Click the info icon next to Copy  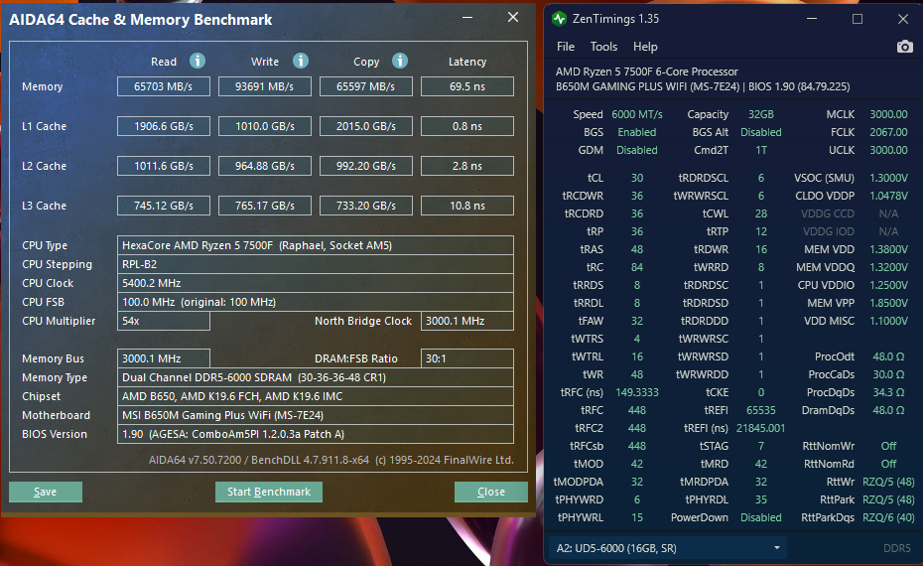click(400, 61)
